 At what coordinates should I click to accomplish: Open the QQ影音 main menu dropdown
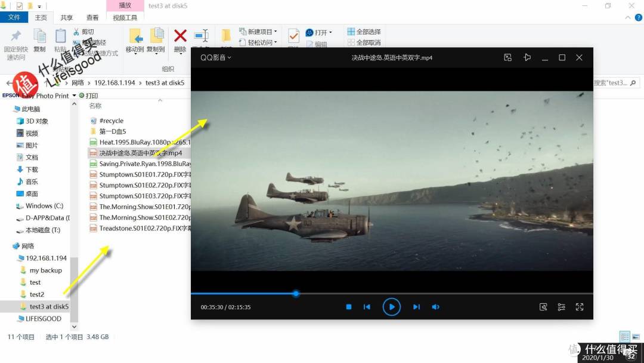point(216,57)
